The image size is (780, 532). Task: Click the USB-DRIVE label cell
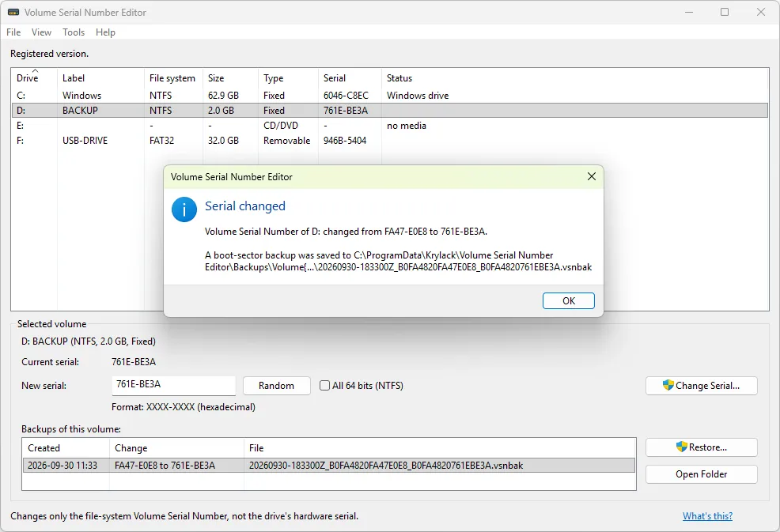click(85, 141)
